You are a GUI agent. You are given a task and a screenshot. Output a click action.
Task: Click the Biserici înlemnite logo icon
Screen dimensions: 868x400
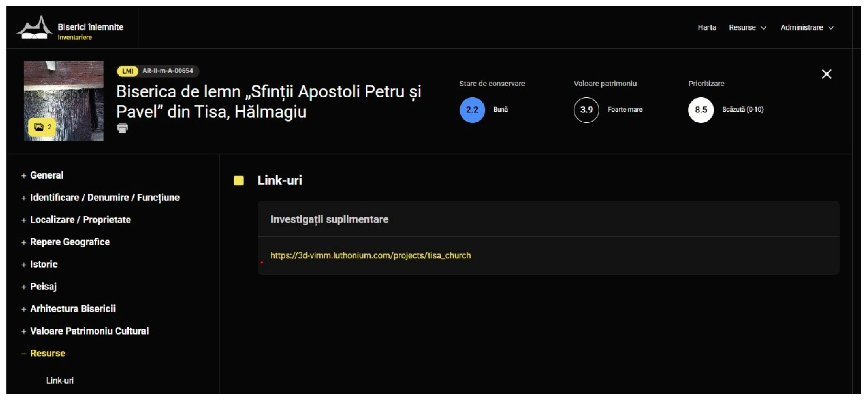(x=35, y=28)
